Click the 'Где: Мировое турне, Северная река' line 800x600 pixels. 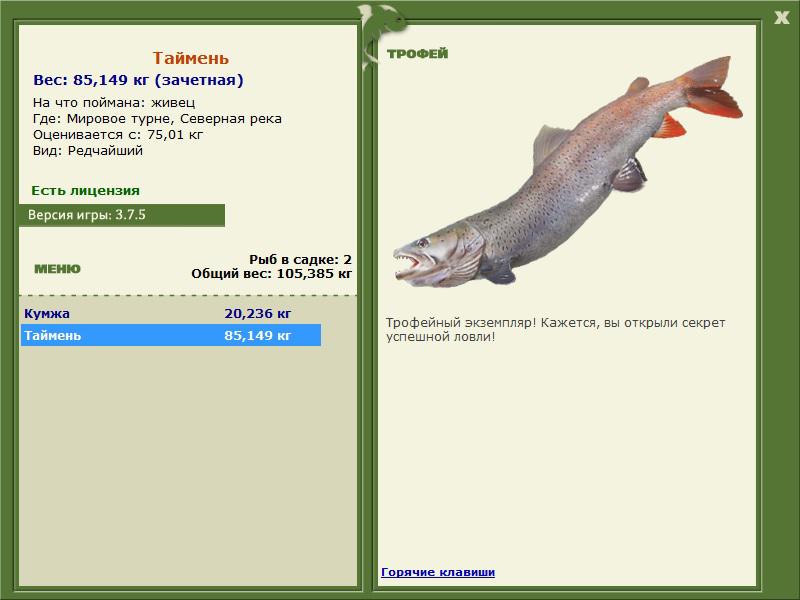tap(157, 119)
